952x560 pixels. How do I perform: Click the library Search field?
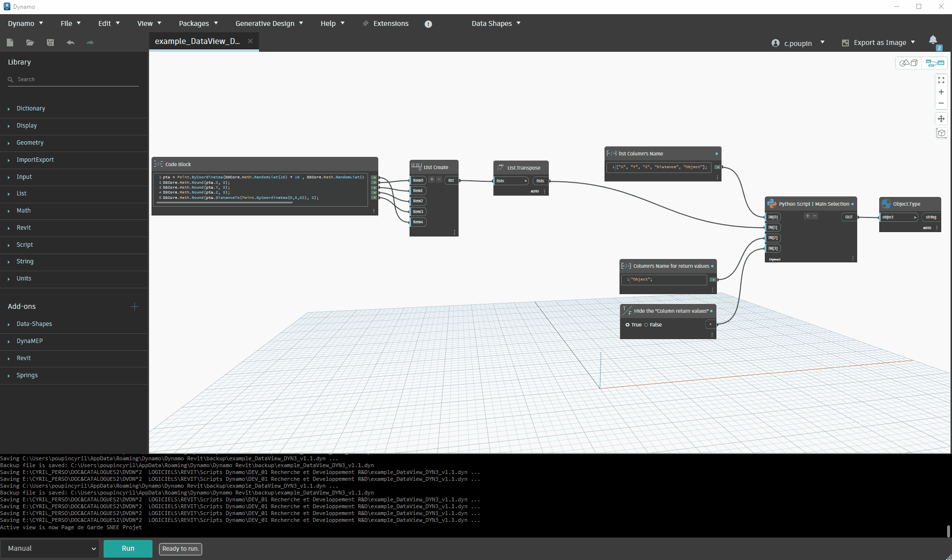(x=73, y=79)
